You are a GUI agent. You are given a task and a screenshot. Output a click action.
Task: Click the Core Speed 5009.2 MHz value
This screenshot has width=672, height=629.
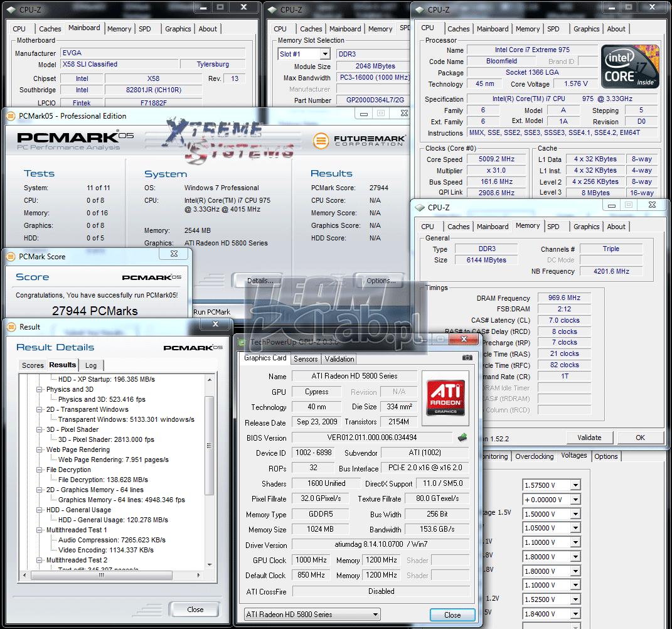click(x=496, y=159)
